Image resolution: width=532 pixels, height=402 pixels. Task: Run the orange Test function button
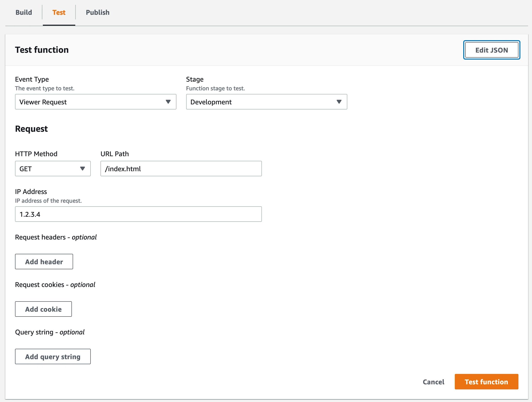(486, 382)
